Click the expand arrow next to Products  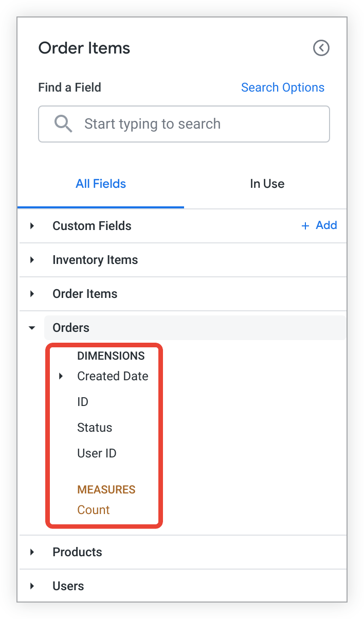(x=31, y=552)
